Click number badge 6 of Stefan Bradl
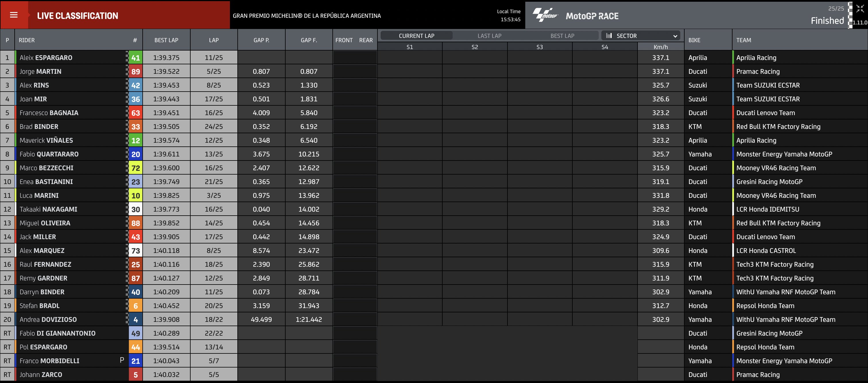The width and height of the screenshot is (868, 383). tap(135, 306)
